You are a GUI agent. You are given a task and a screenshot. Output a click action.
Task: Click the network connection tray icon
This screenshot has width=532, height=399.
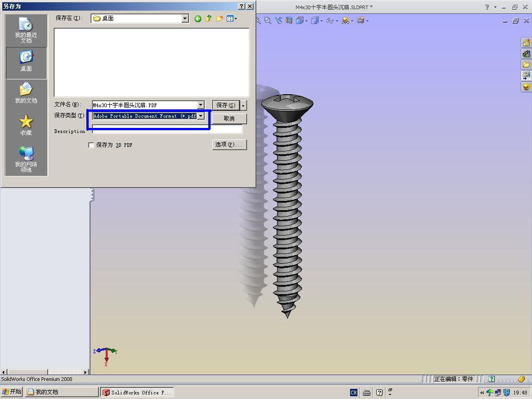498,393
